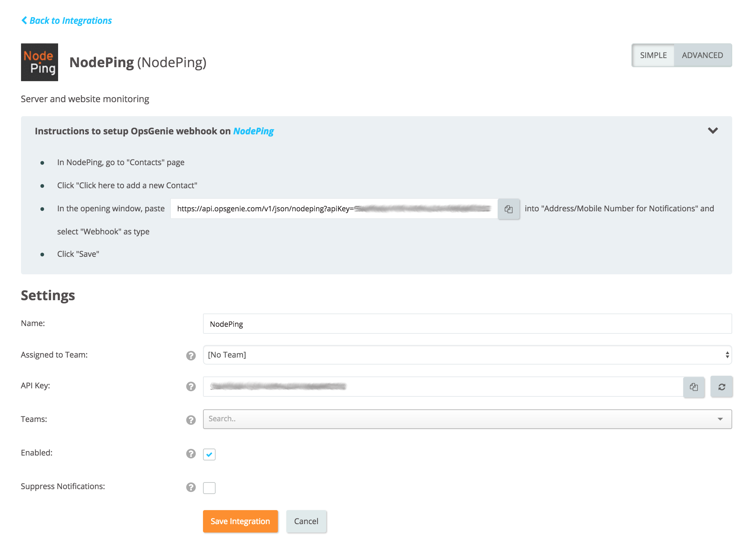The height and width of the screenshot is (557, 756).
Task: Open help for Assigned to Team
Action: point(191,355)
